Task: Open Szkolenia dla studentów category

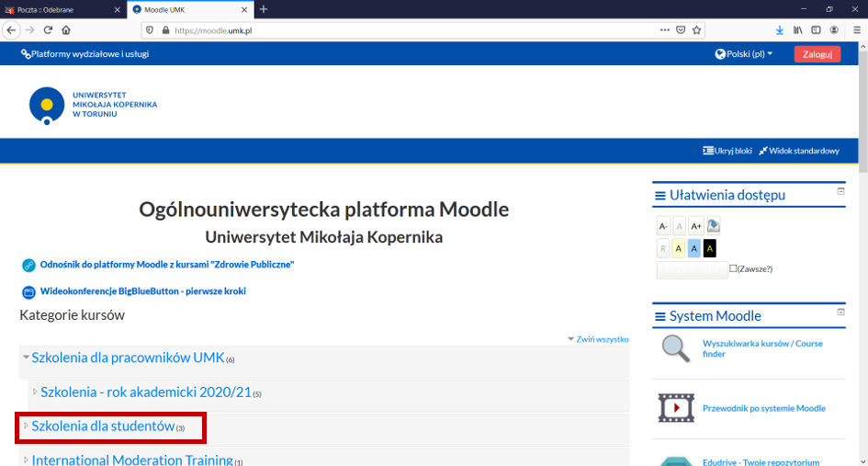Action: [x=103, y=426]
